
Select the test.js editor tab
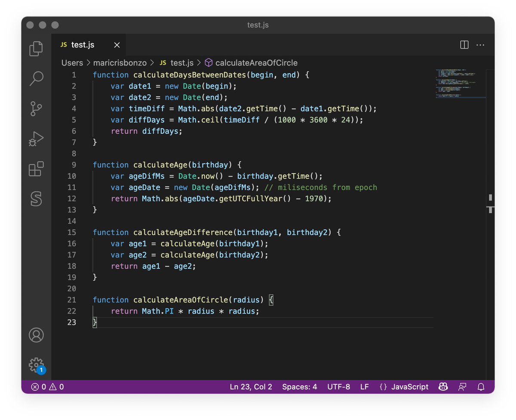click(89, 45)
